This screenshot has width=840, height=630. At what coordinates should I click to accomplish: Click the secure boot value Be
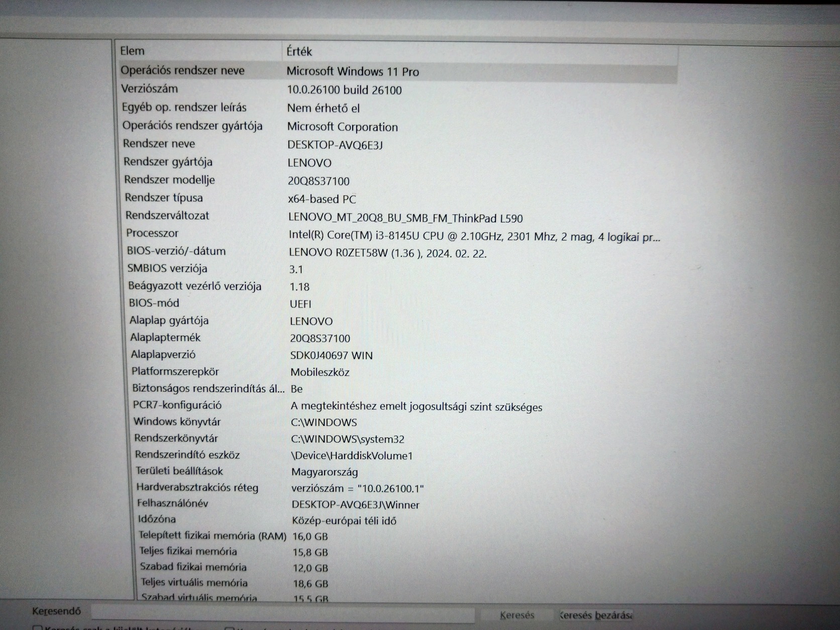point(297,389)
